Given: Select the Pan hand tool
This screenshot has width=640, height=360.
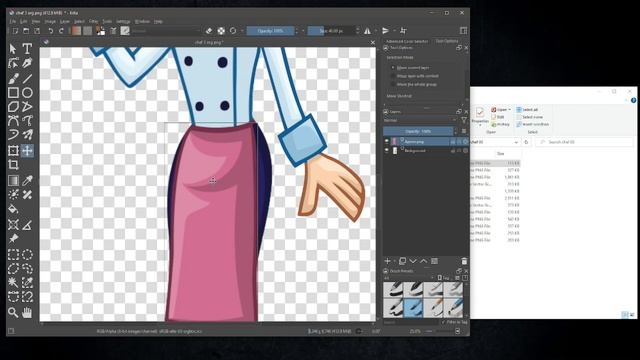Looking at the screenshot, I should click(x=27, y=313).
